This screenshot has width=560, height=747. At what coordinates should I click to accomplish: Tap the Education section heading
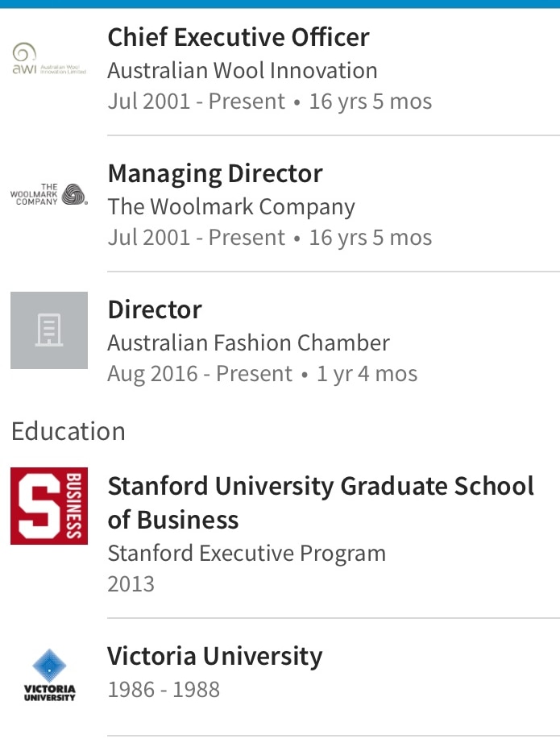tap(68, 431)
